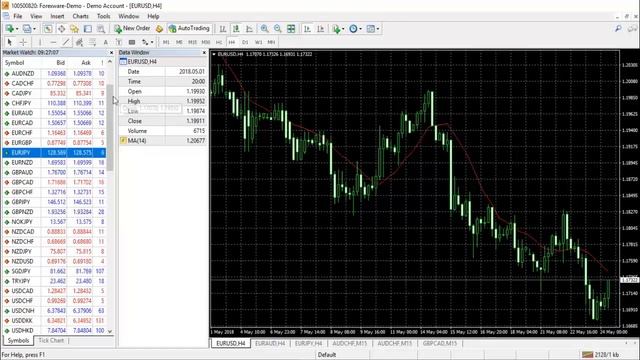Expand the Periods dropdown arrow
This screenshot has height=360, width=640.
click(360, 29)
